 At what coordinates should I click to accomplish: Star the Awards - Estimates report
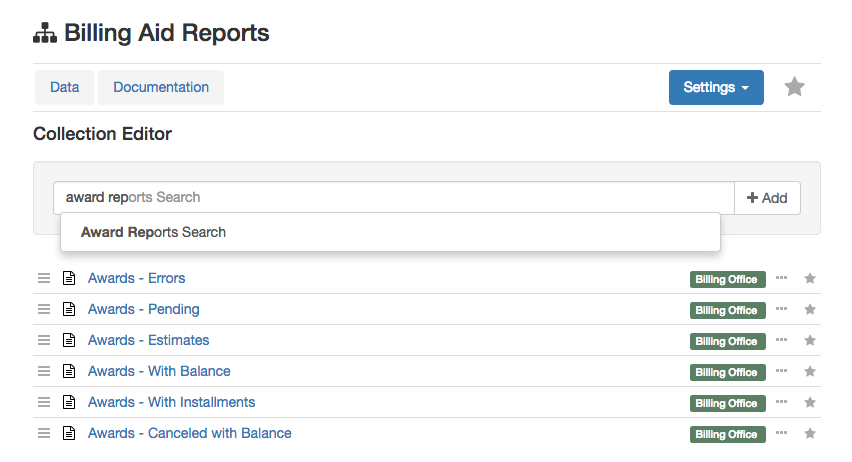click(810, 340)
